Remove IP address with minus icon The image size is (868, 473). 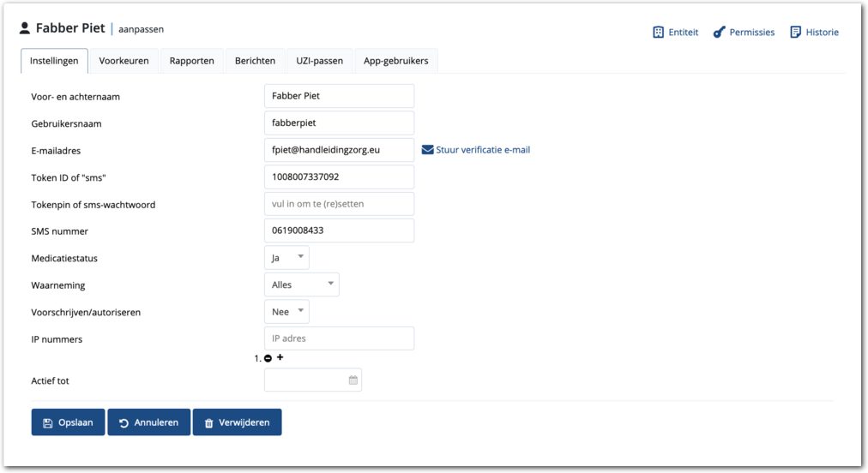pos(268,358)
